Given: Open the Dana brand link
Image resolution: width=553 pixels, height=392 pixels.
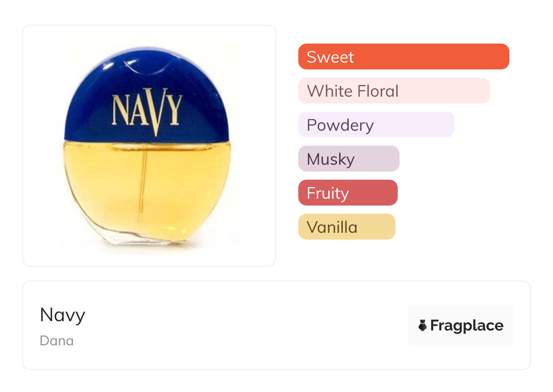Looking at the screenshot, I should coord(56,341).
